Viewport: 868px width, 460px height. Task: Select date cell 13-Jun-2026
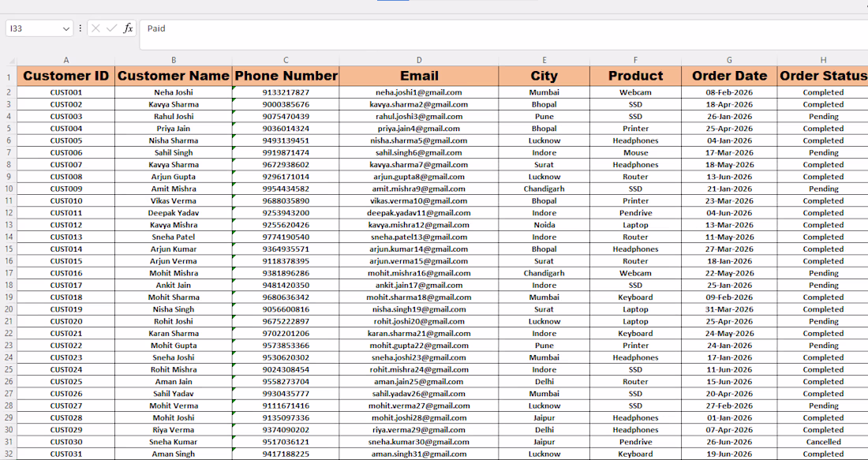tap(729, 177)
